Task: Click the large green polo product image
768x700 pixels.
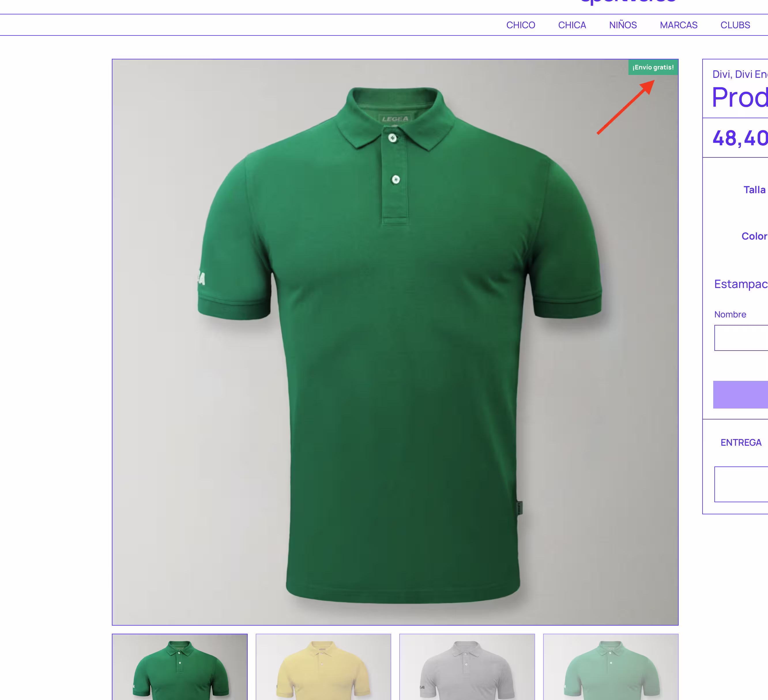Action: (395, 342)
